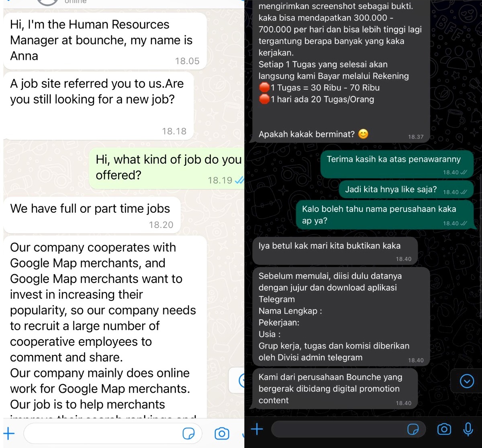Image resolution: width=482 pixels, height=448 pixels.
Task: Open the camera icon in the light chat
Action: click(222, 434)
